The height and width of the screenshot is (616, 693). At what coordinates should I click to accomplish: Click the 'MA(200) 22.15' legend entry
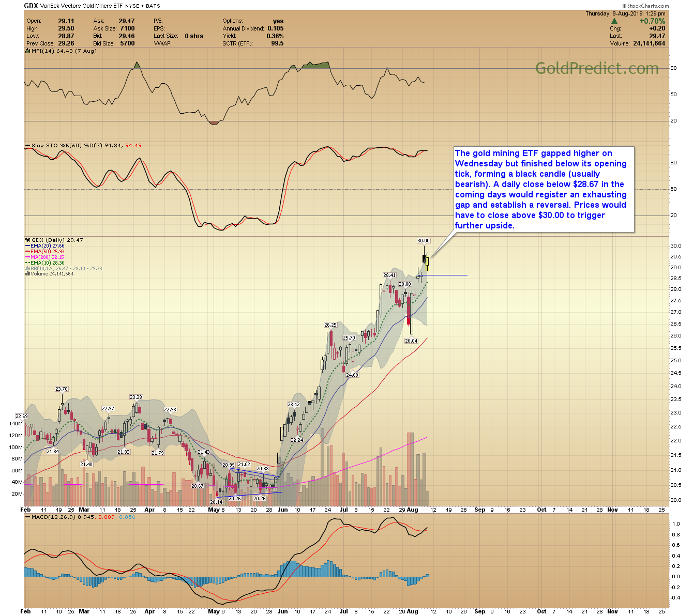coord(45,257)
